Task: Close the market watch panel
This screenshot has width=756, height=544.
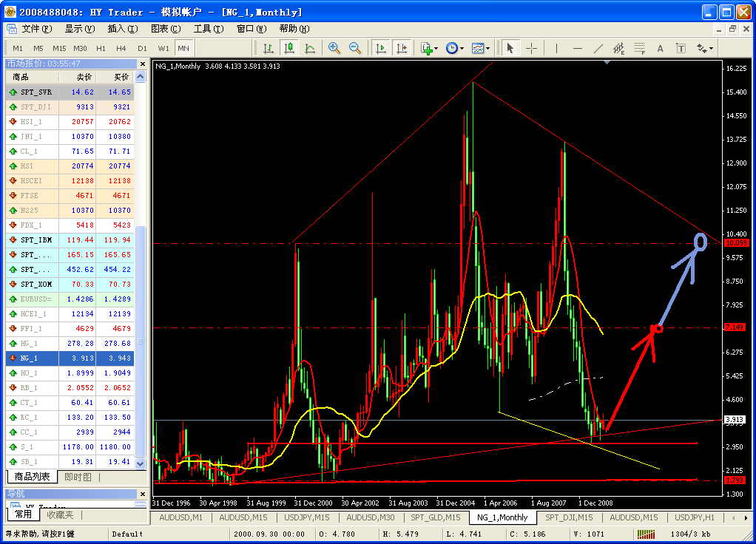Action: (x=142, y=64)
